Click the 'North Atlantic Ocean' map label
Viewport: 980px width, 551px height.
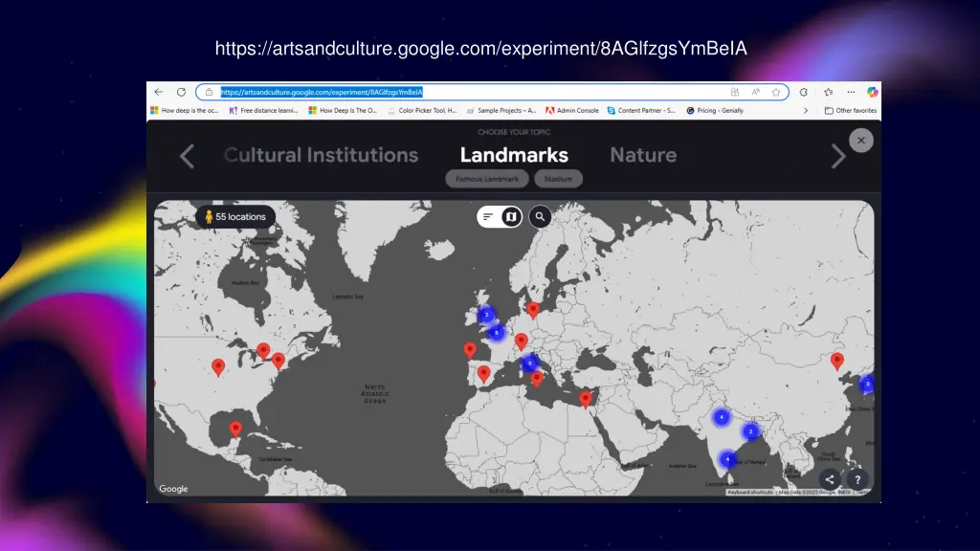(375, 393)
